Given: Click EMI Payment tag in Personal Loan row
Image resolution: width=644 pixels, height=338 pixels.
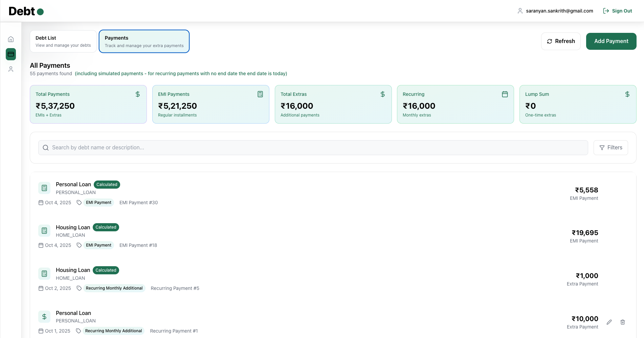Looking at the screenshot, I should coord(98,203).
